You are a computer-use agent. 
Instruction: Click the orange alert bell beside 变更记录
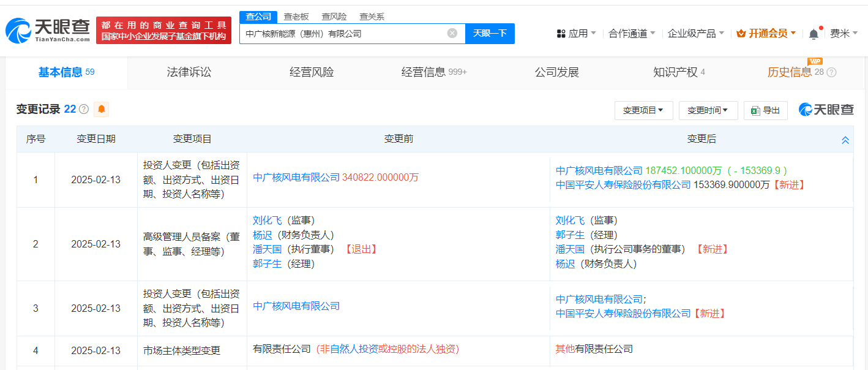coord(102,109)
